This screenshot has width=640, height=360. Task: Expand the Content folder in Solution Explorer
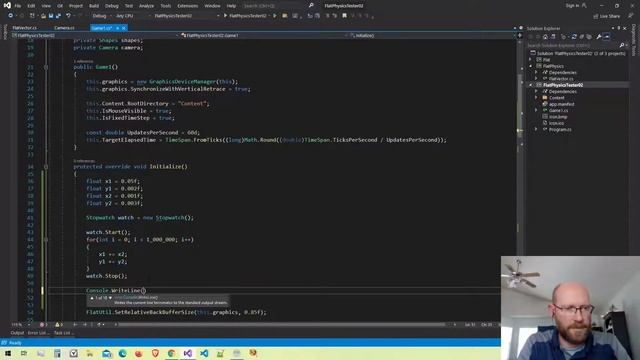pyautogui.click(x=536, y=98)
